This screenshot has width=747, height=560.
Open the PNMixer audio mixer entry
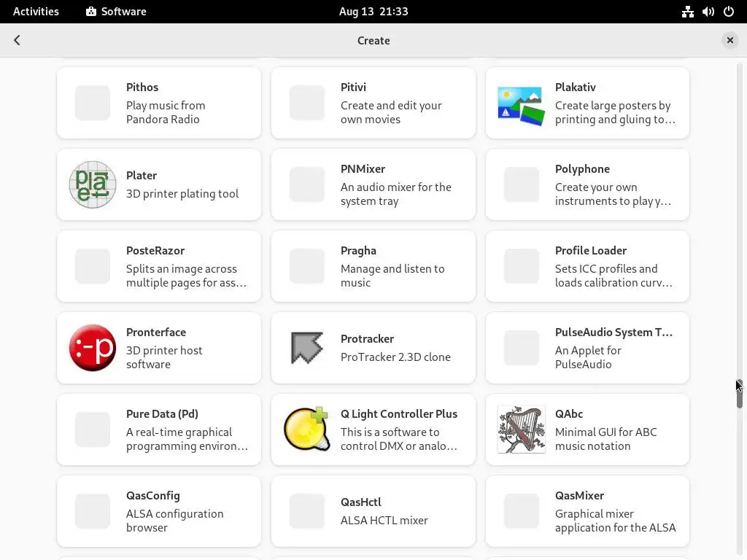coord(373,184)
